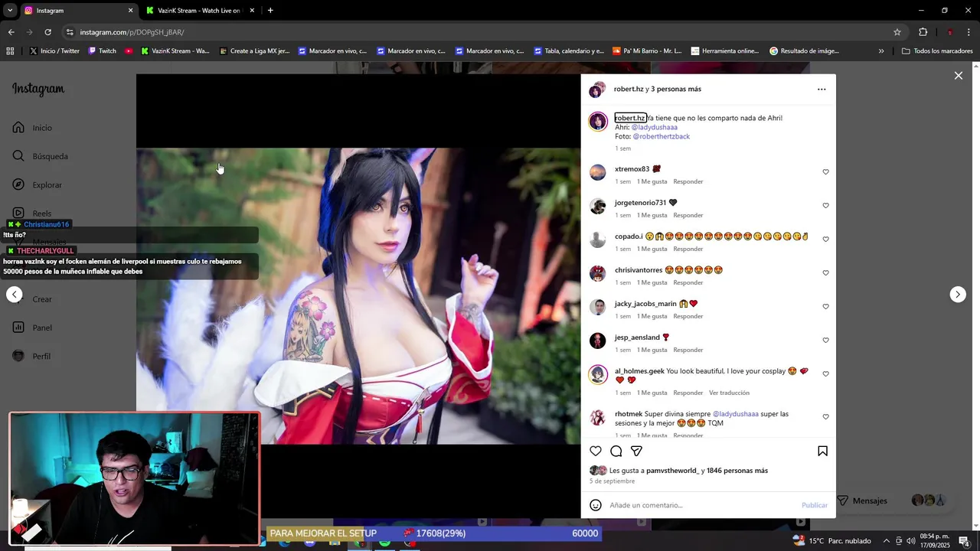Screen dimensions: 980x551
Task: Open volume control in system tray
Action: 911,541
